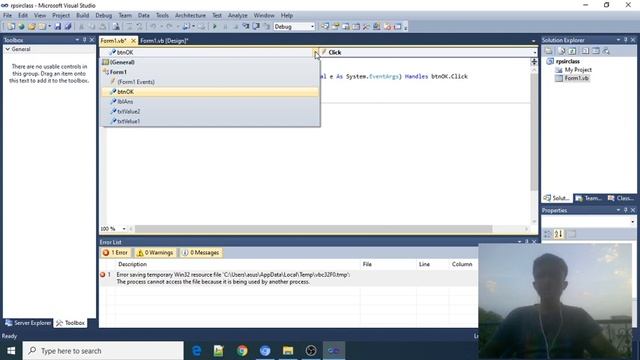Click Refresh icon in Solution Explorer toolbar
640x360 pixels.
point(572,51)
